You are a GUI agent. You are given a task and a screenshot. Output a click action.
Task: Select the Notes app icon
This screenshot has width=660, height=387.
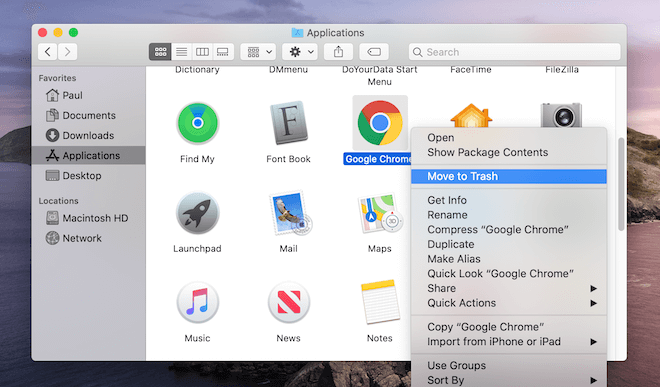(380, 302)
